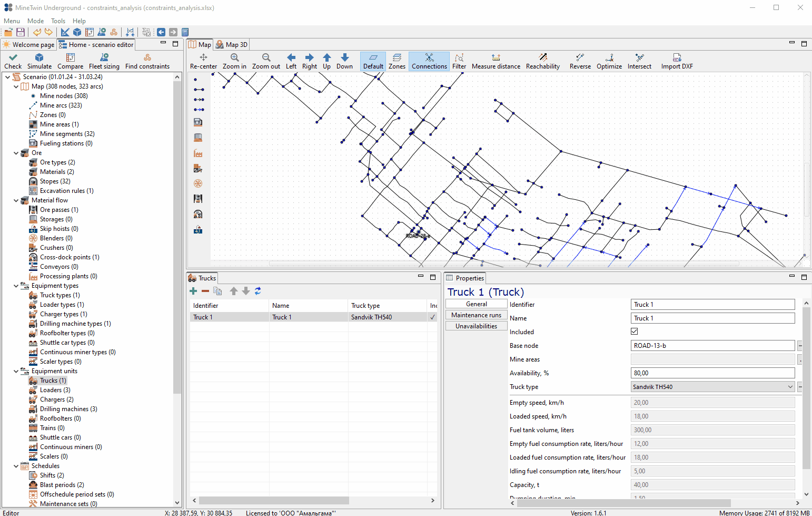The image size is (812, 516).
Task: Collapse the Equipment types tree node
Action: [16, 286]
